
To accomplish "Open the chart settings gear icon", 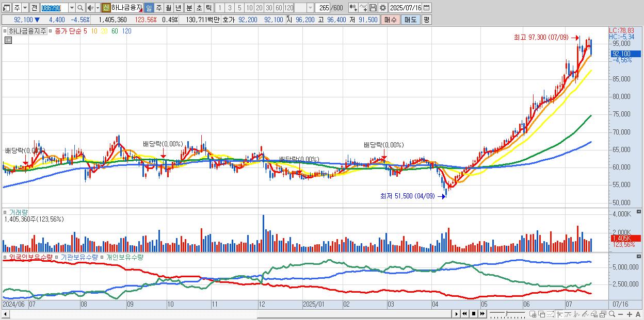I will [383, 8].
